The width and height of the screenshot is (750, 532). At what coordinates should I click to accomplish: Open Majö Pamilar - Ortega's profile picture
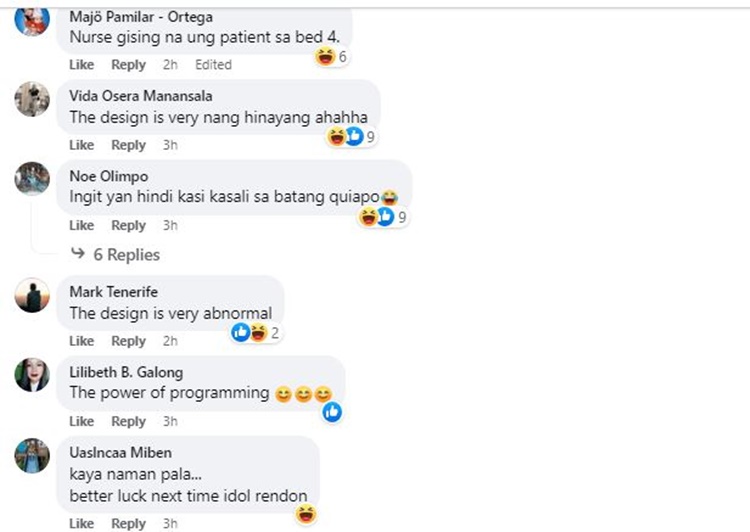coord(32,22)
